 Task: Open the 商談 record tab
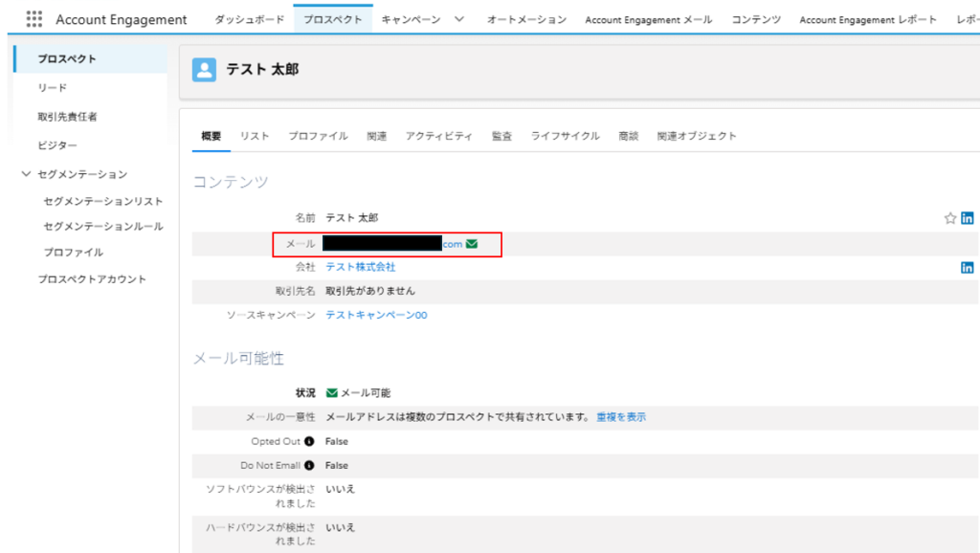tap(628, 136)
